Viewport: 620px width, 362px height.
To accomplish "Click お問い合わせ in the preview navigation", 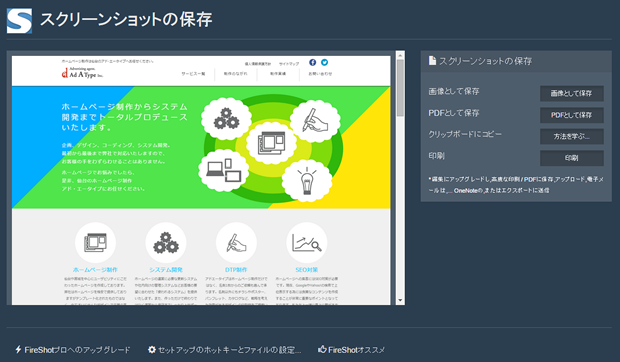I will tap(320, 74).
